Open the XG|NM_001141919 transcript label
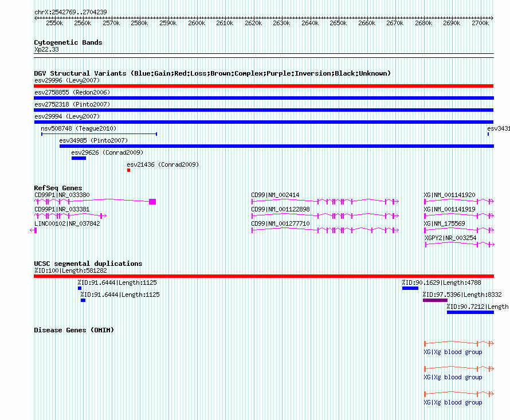This screenshot has width=510, height=420. click(x=449, y=209)
